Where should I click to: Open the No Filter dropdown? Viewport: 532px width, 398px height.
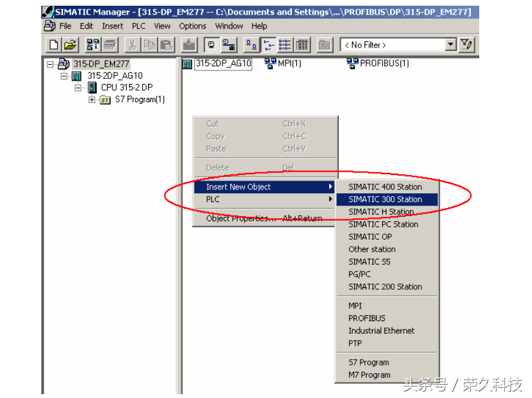451,45
